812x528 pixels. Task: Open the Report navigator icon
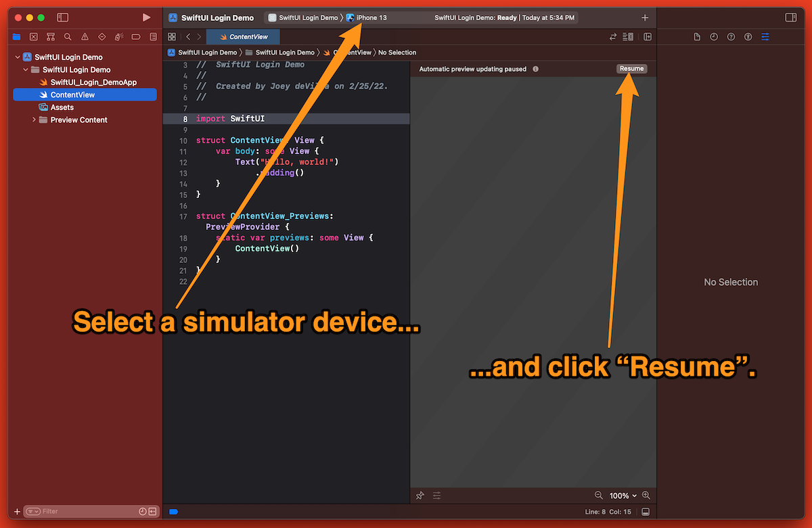point(153,37)
